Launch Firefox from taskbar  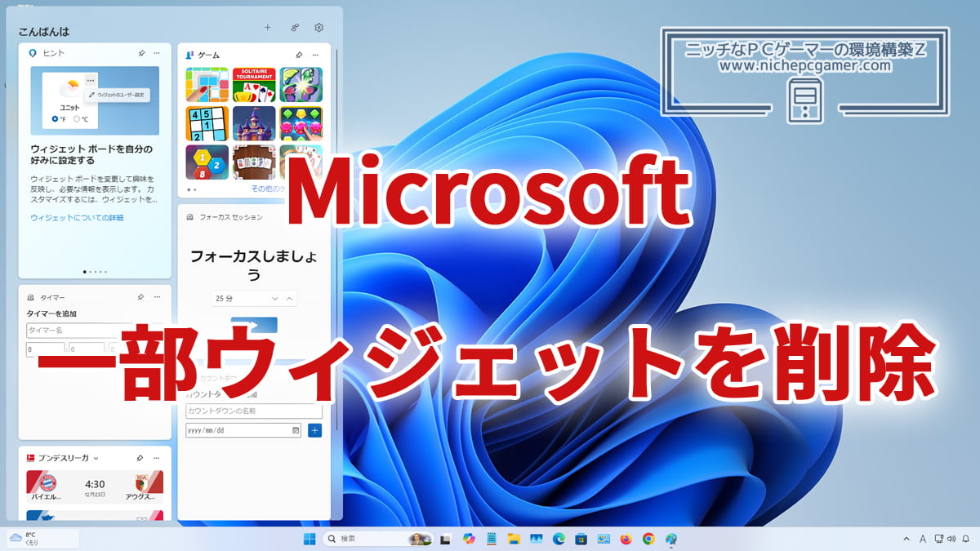click(x=626, y=539)
